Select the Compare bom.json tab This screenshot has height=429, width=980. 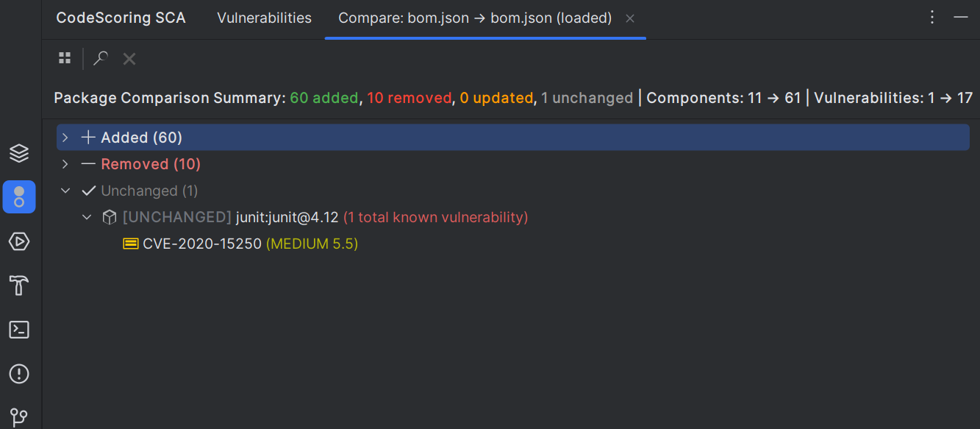tap(475, 18)
